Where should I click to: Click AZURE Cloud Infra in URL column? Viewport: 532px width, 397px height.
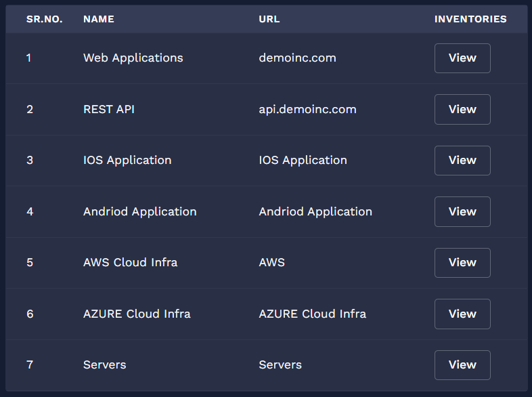point(312,314)
